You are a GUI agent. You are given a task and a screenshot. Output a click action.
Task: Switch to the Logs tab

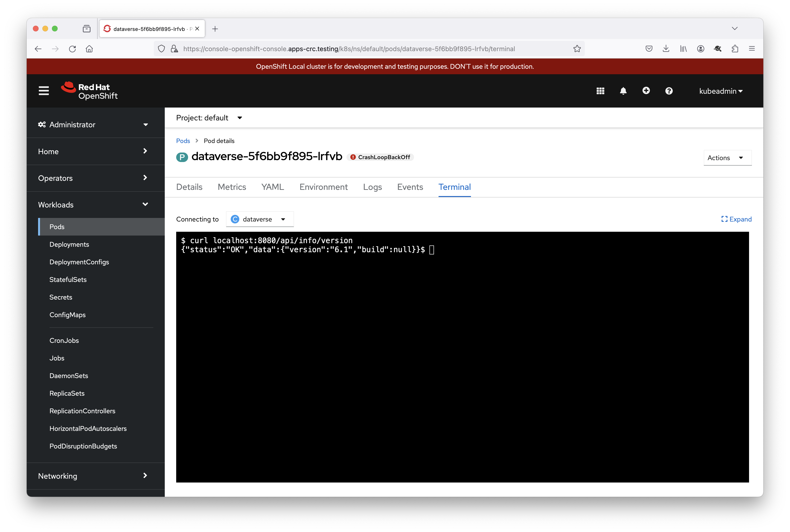point(372,187)
